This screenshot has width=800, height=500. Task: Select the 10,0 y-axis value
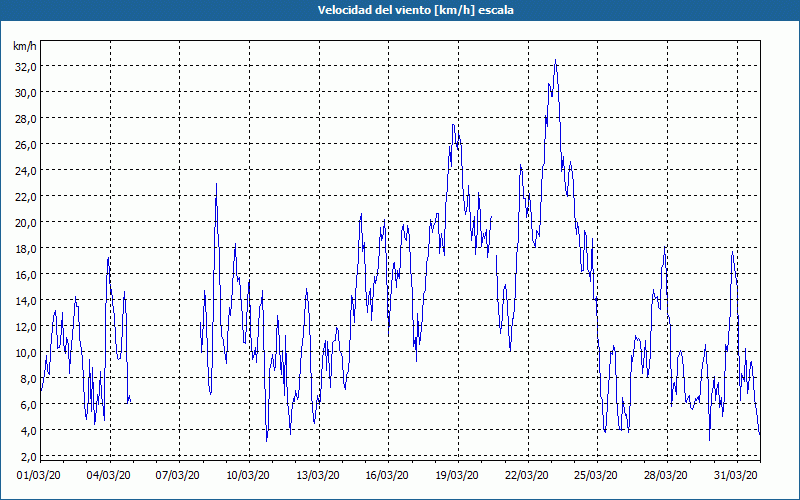(25, 353)
